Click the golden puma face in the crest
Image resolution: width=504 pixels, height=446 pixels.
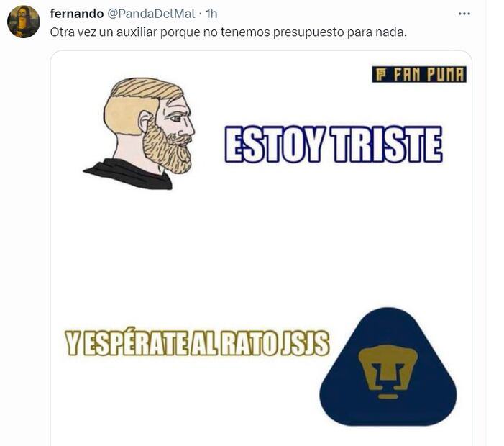pos(388,371)
